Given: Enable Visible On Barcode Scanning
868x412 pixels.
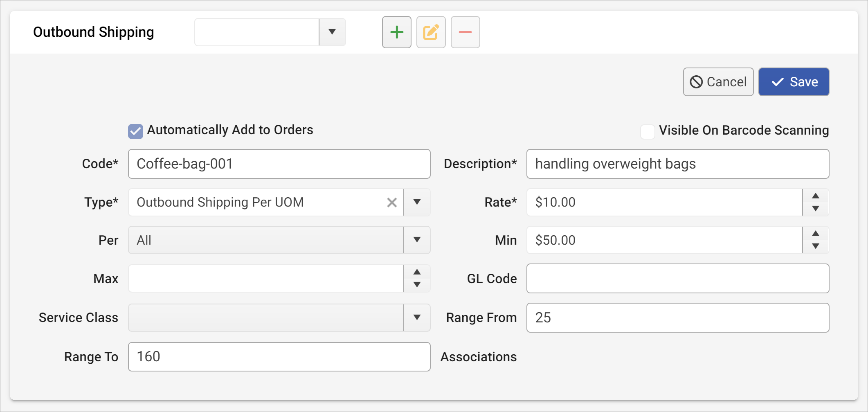Looking at the screenshot, I should point(648,131).
